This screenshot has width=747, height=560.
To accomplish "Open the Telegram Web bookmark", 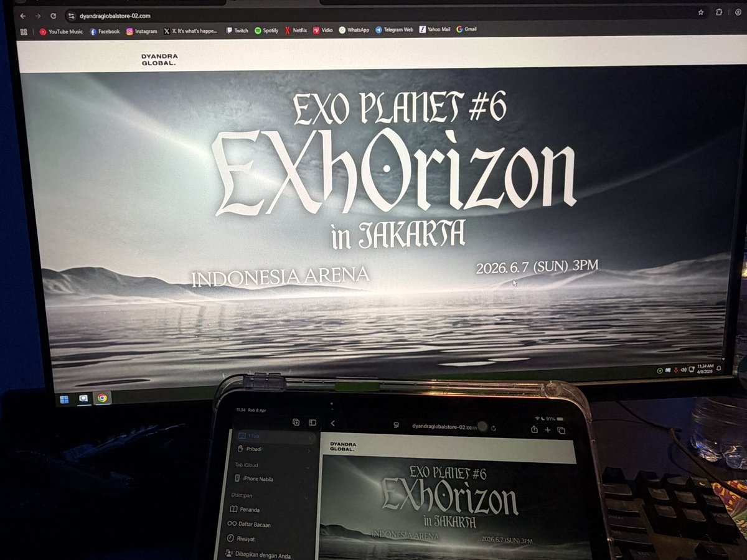I will (x=394, y=29).
